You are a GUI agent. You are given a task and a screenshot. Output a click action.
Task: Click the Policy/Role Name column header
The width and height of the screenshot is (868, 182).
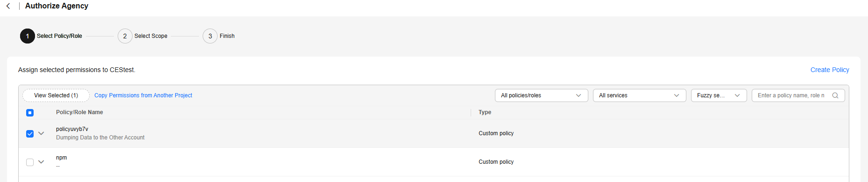(79, 112)
